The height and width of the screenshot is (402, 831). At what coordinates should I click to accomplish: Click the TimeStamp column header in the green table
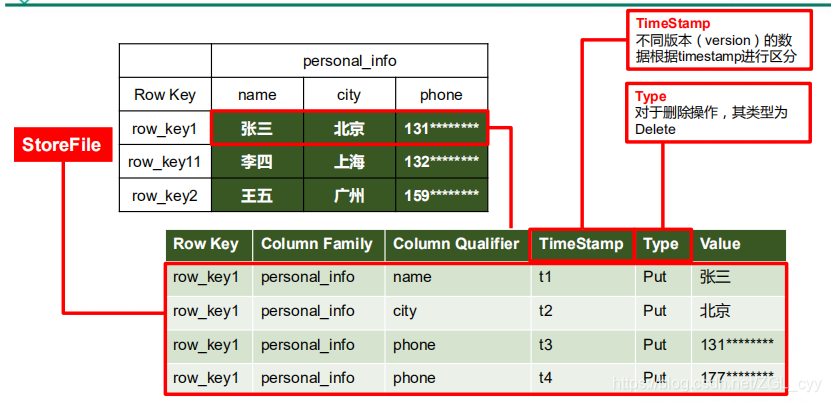coord(581,245)
